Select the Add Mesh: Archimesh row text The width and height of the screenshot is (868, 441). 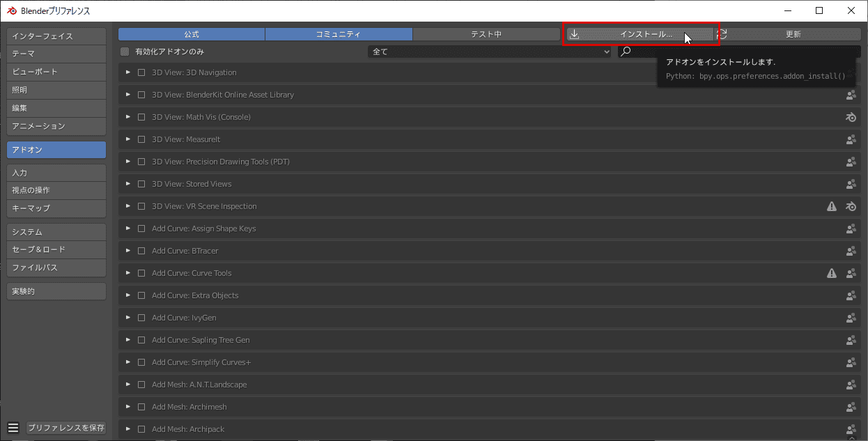coord(189,407)
